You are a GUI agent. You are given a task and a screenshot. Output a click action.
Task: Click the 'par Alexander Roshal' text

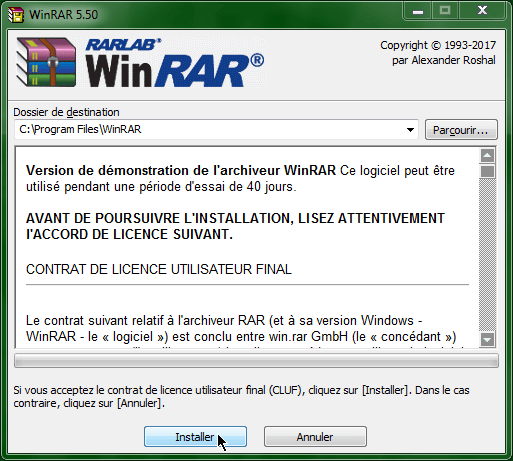point(444,60)
